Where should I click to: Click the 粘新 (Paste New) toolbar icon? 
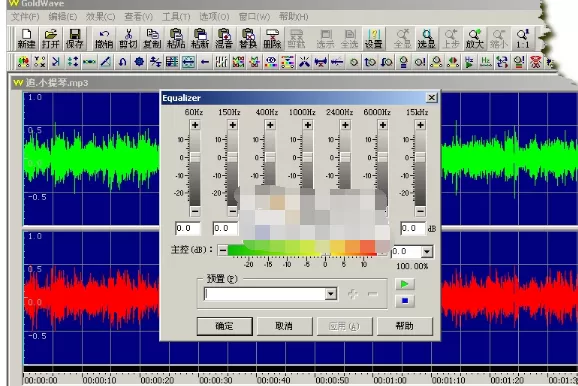200,39
